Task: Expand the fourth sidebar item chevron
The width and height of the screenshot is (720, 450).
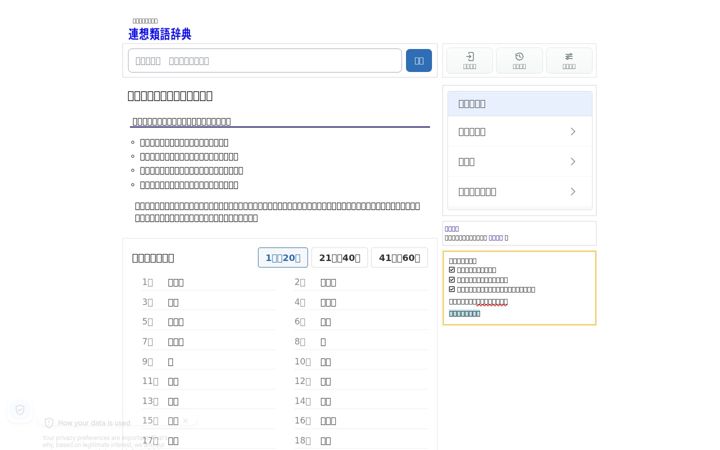Action: pyautogui.click(x=573, y=191)
